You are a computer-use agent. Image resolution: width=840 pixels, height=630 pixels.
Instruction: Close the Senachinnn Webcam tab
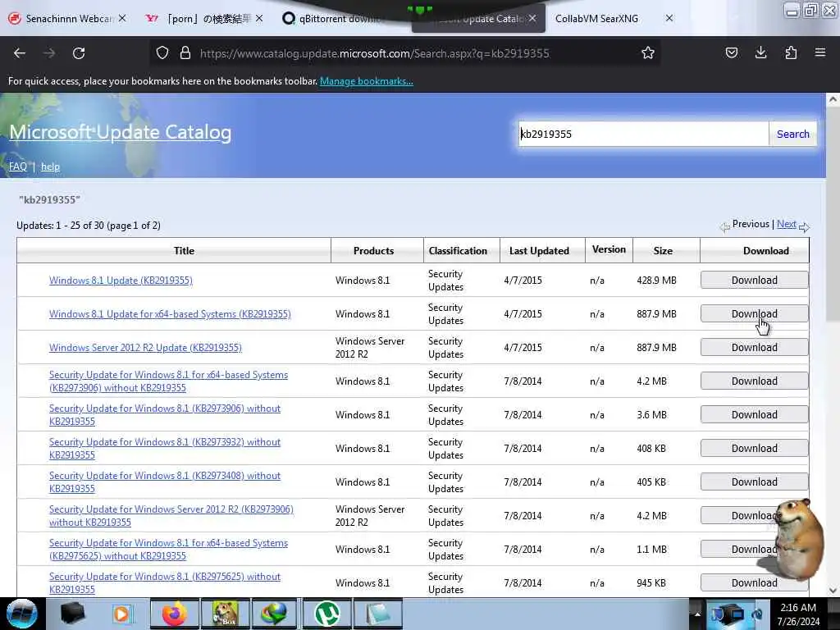coord(122,18)
